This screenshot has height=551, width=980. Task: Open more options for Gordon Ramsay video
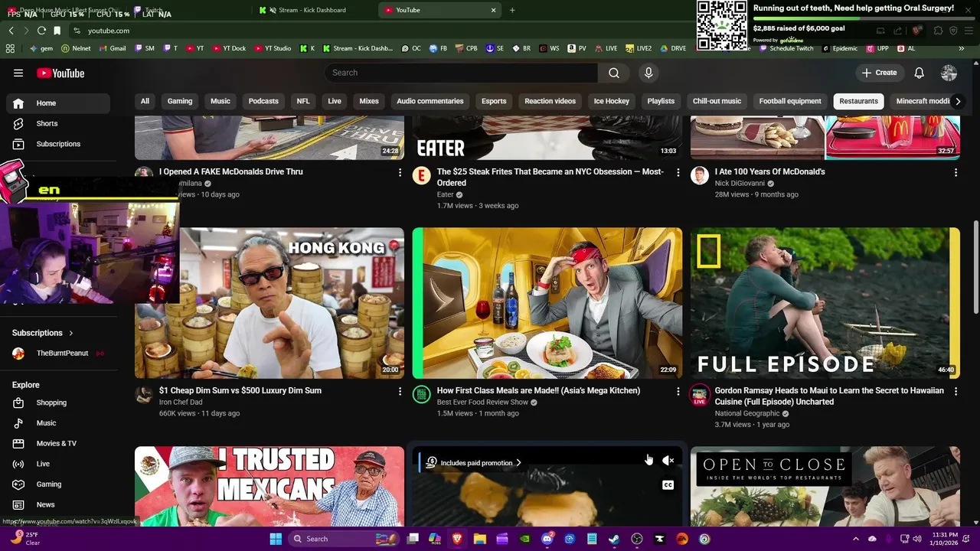coord(955,391)
